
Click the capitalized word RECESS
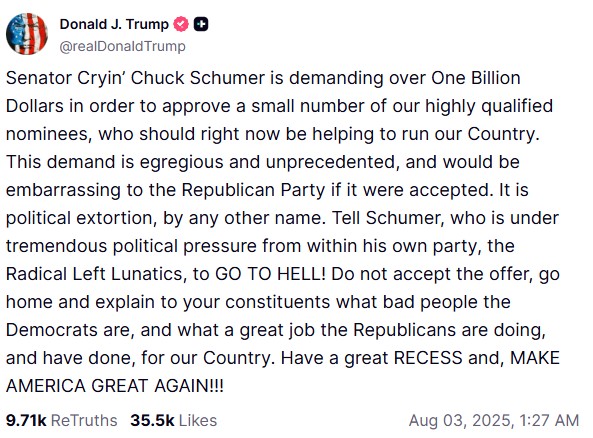(x=428, y=358)
